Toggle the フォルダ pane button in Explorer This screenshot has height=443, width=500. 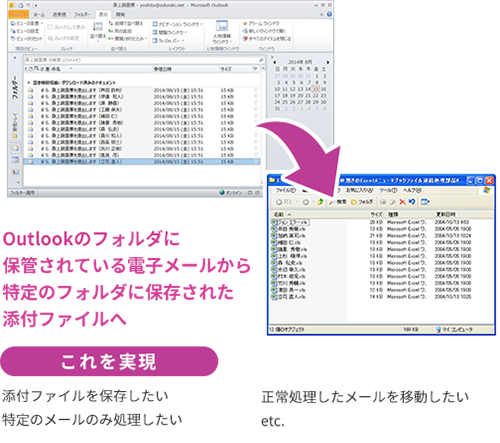[362, 202]
